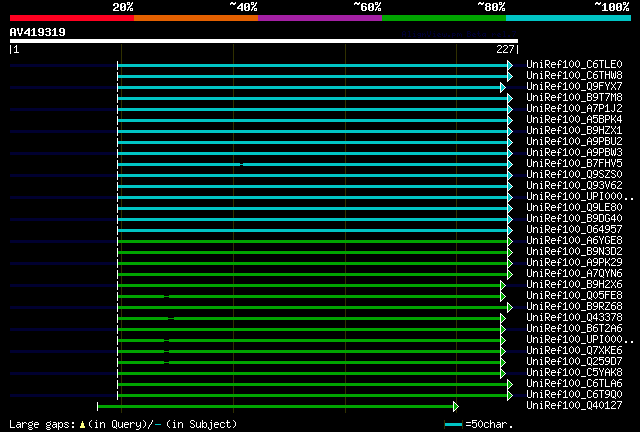Image resolution: width=640 pixels, height=432 pixels.
Task: Click the cyan alignment bar for B7FHV5
Action: pos(313,165)
